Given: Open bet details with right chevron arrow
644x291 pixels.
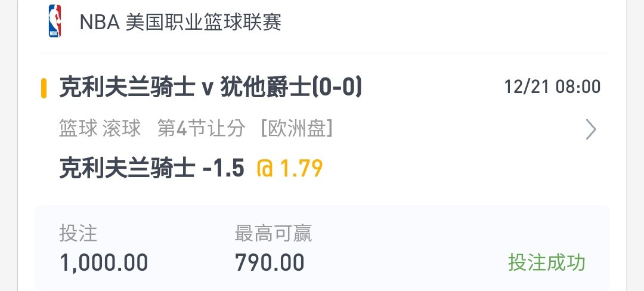Looking at the screenshot, I should (x=590, y=130).
